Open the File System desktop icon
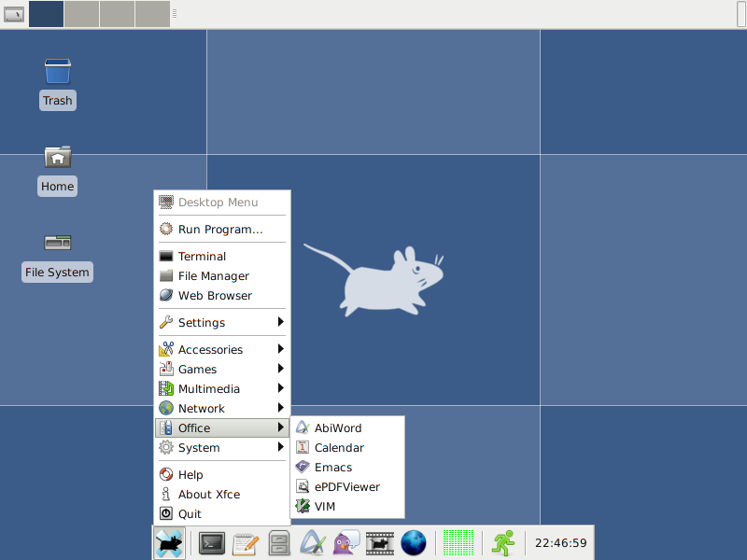This screenshot has width=747, height=560. point(57,258)
